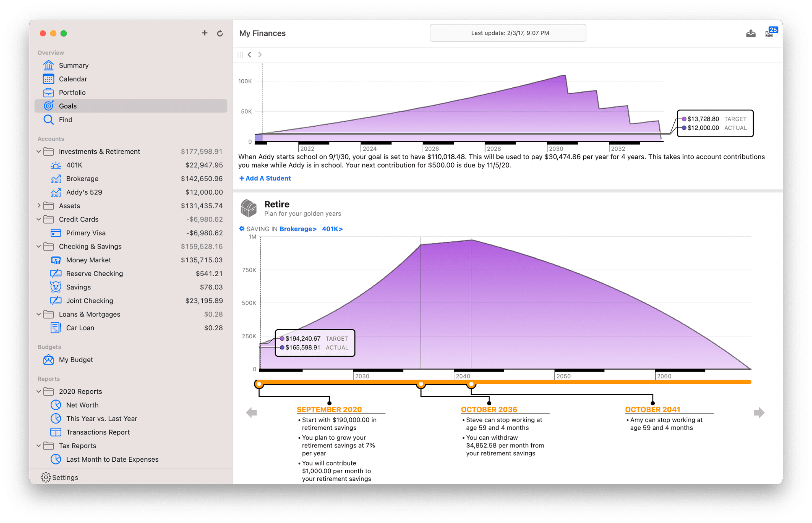The width and height of the screenshot is (812, 523).
Task: Click the Goals target icon
Action: [x=48, y=106]
